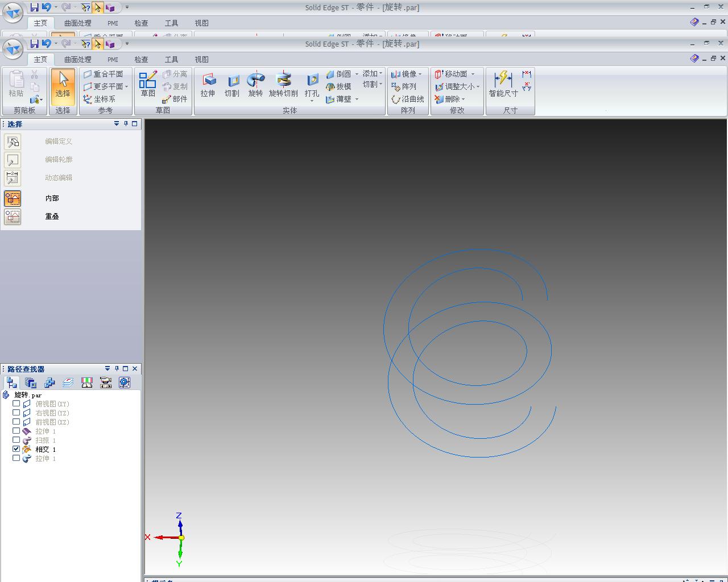Viewport: 728px width, 582px height.
Task: Open the 薄壁 thin wall dropdown arrow
Action: (357, 99)
